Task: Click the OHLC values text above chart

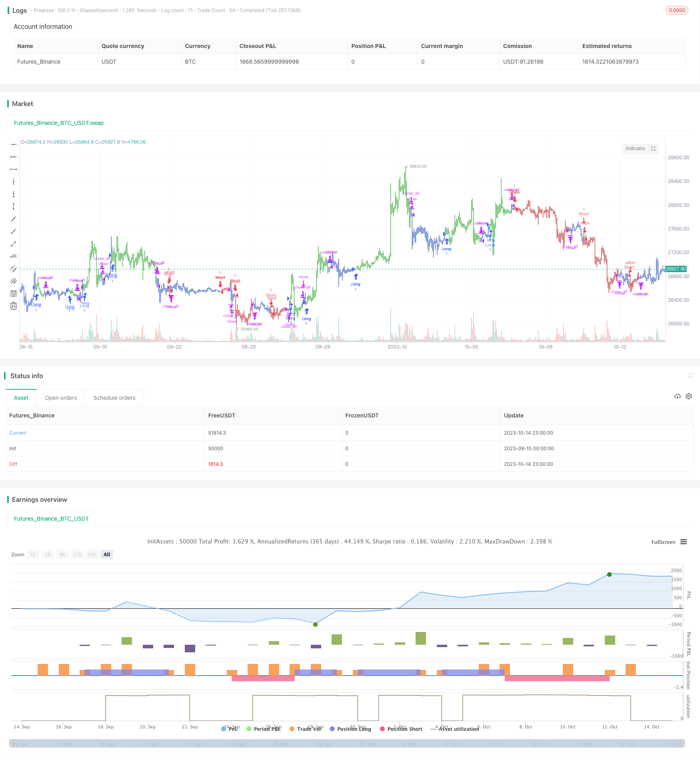Action: click(x=83, y=142)
